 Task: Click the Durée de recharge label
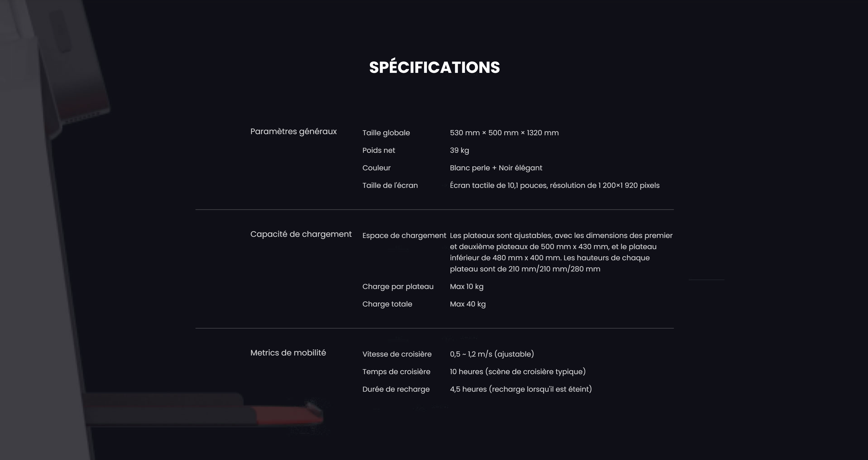click(395, 389)
